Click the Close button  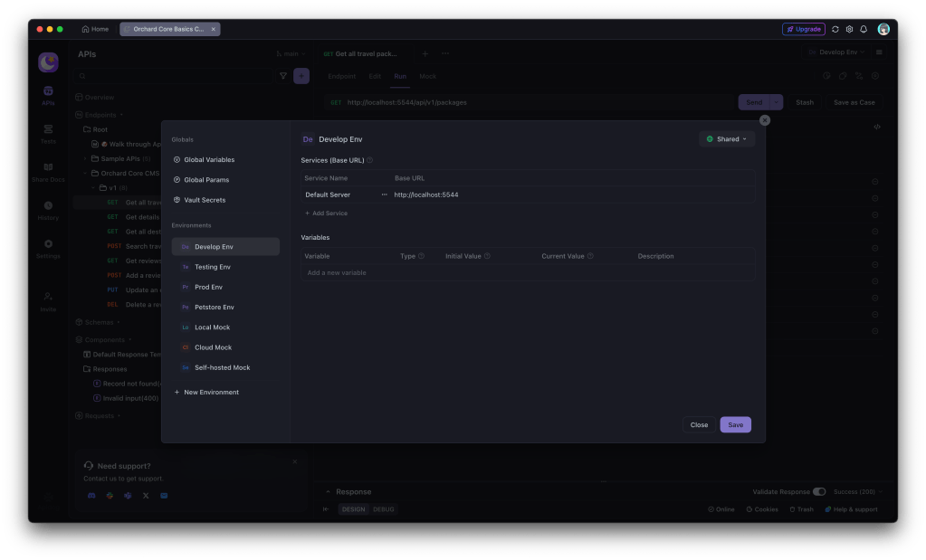[x=699, y=425]
